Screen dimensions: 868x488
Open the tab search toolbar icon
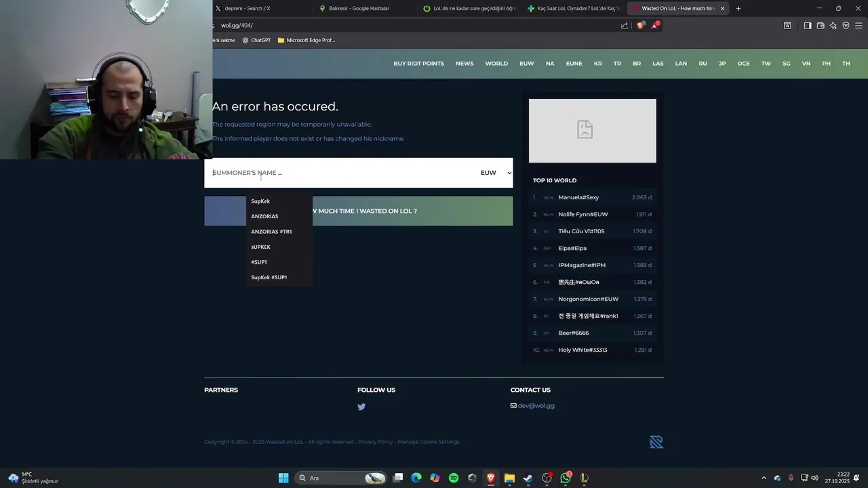point(787,26)
